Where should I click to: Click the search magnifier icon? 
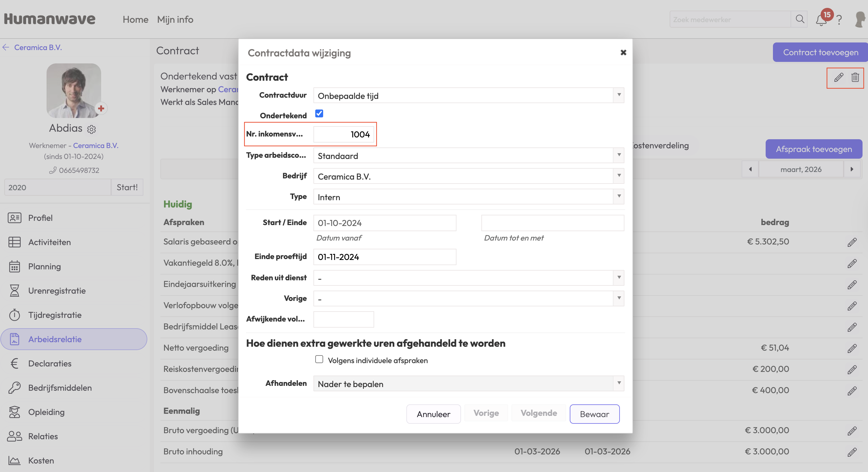(800, 19)
